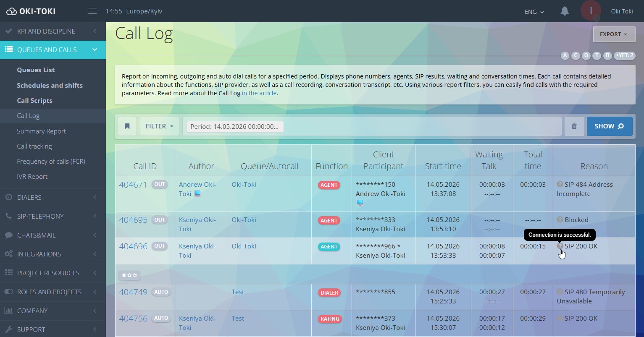The width and height of the screenshot is (644, 337).
Task: Open the EXPORT dropdown
Action: pyautogui.click(x=614, y=34)
